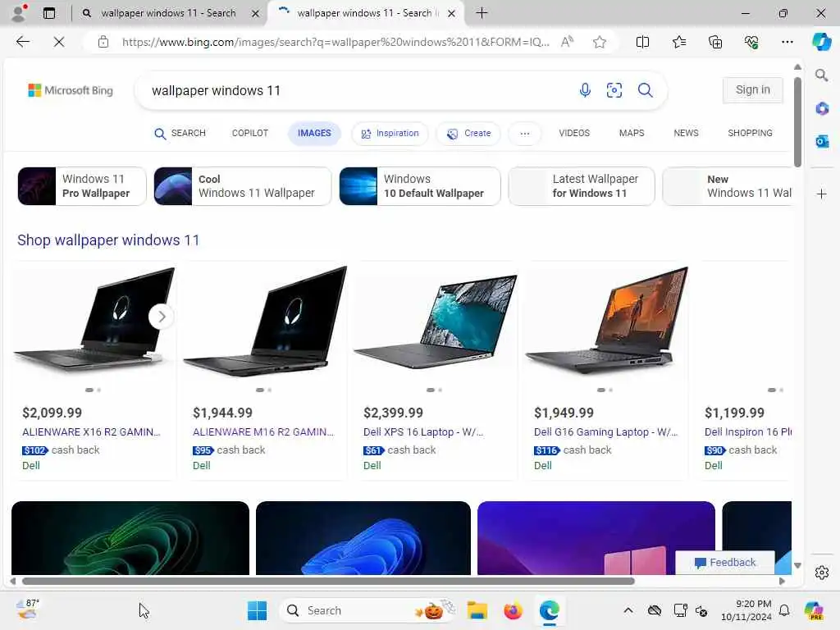Open Dell XPS 16 Laptop listing
Image resolution: width=840 pixels, height=630 pixels.
click(x=423, y=431)
